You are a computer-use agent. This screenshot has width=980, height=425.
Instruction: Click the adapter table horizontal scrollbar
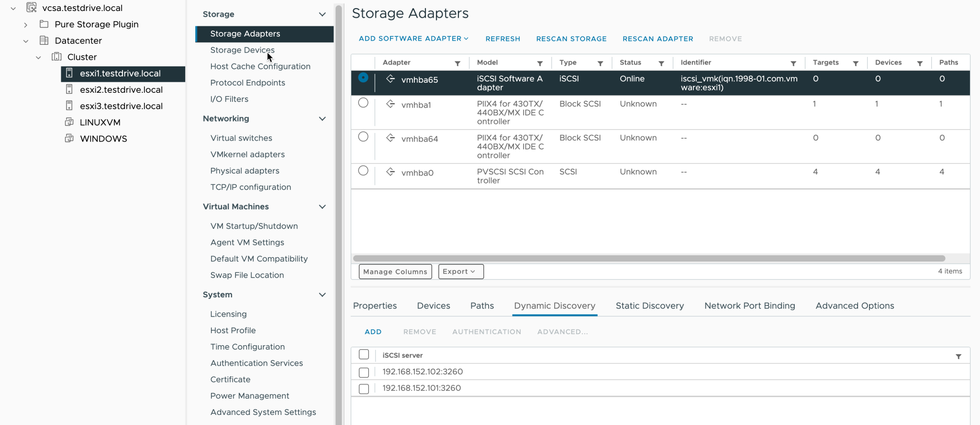pos(648,258)
